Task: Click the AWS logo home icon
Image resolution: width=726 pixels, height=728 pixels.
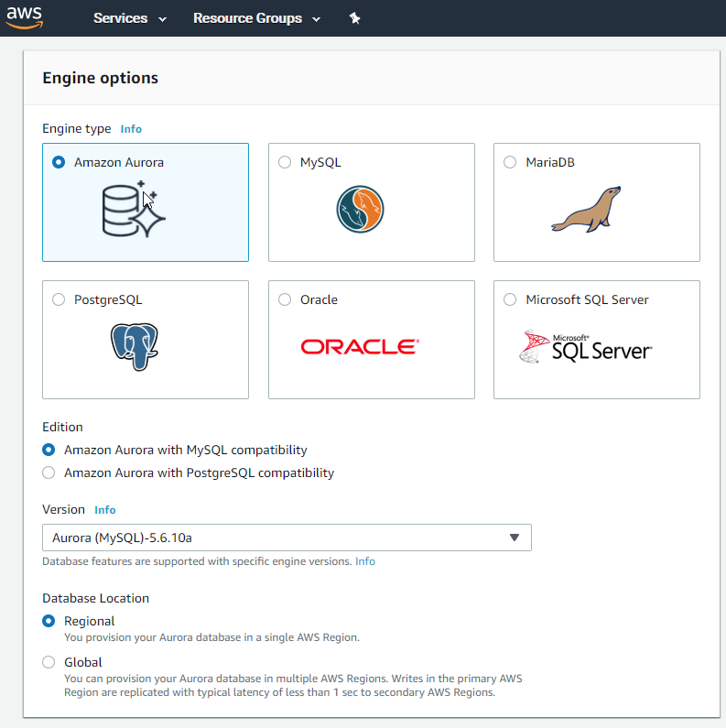Action: [25, 17]
